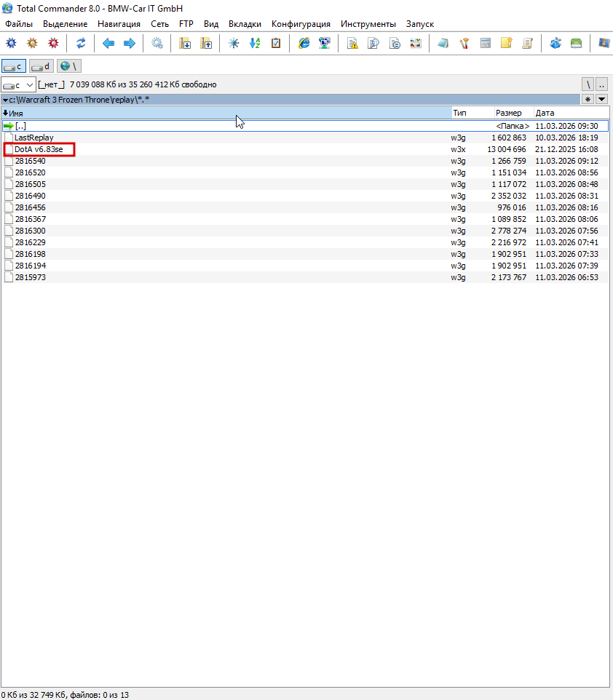Sort files with the A-Z arrow icon
The height and width of the screenshot is (700, 613).
click(x=255, y=44)
